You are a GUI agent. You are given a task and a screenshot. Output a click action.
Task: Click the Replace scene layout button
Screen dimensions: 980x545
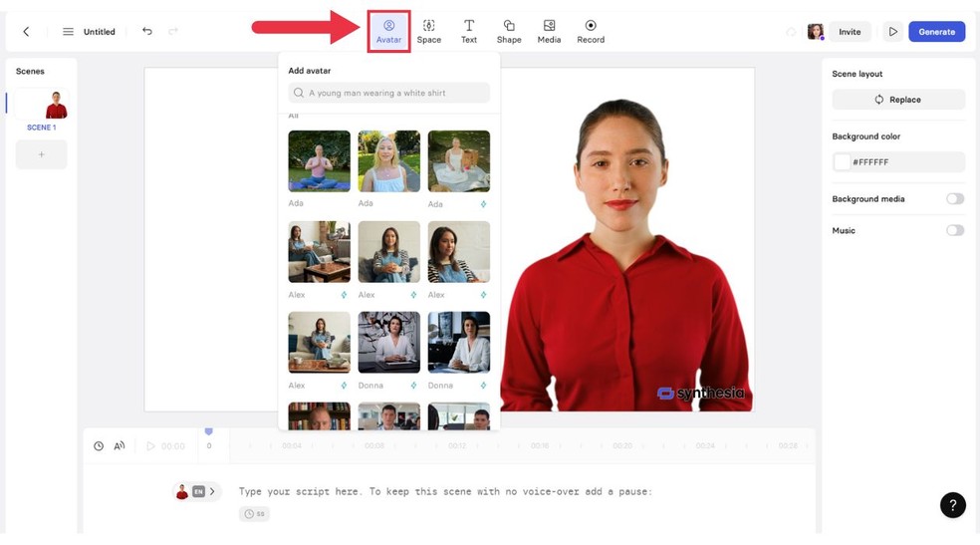point(898,100)
